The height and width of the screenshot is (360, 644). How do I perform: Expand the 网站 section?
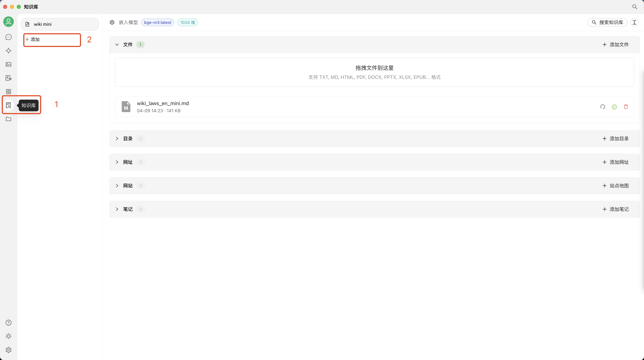[117, 186]
